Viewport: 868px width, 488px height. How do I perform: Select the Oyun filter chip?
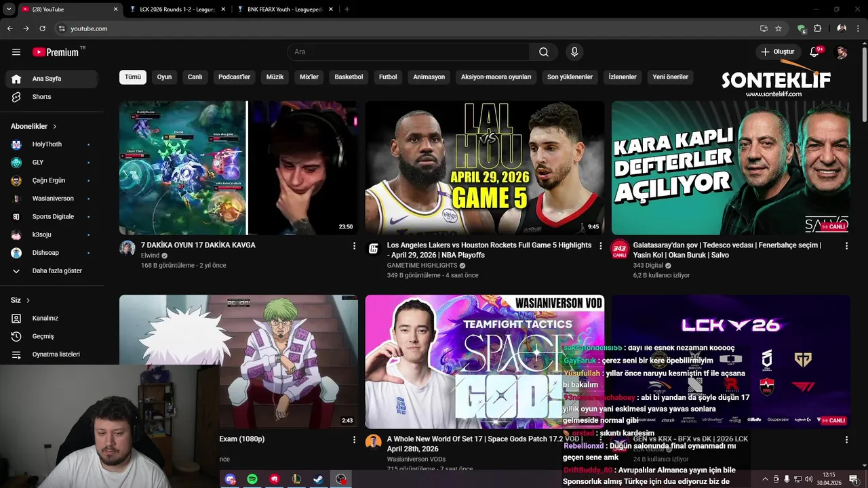pos(164,77)
